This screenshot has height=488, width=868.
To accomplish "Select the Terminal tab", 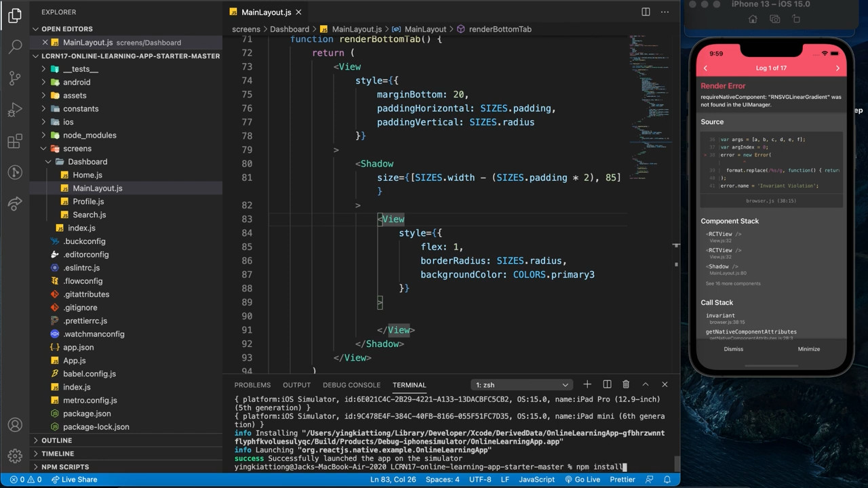I will (409, 385).
